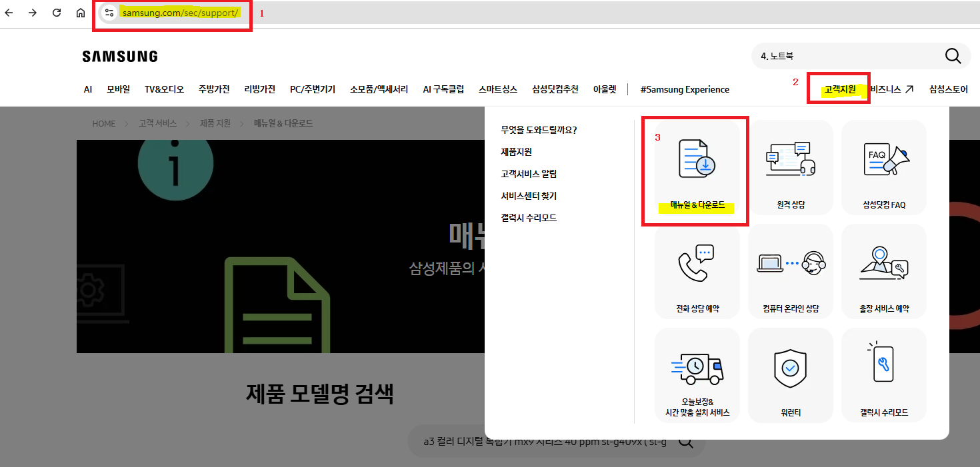The height and width of the screenshot is (467, 980).
Task: Open the AI navigation menu
Action: (88, 89)
